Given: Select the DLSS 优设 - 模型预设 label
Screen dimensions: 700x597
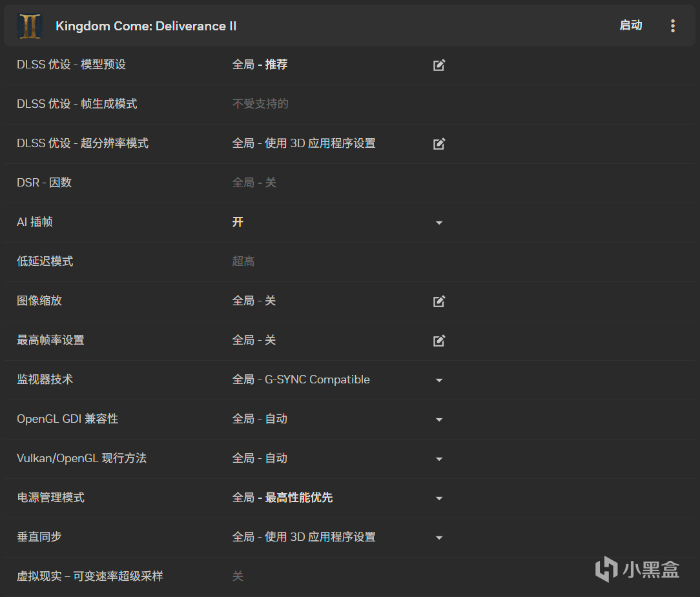Looking at the screenshot, I should click(x=72, y=65).
